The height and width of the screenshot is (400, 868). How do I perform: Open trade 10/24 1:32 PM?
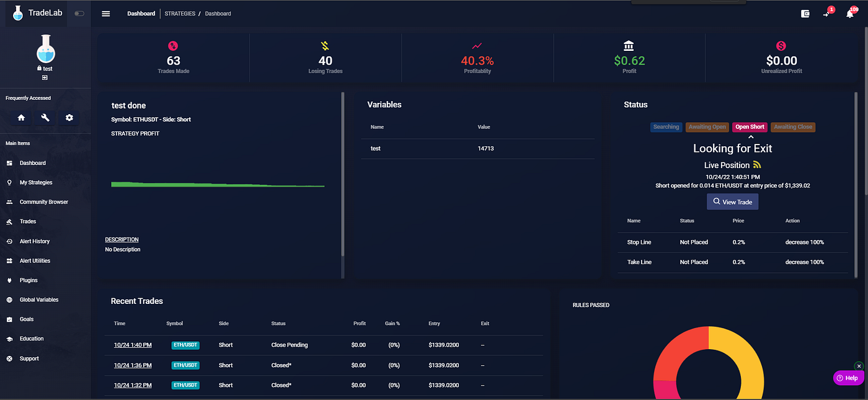132,385
